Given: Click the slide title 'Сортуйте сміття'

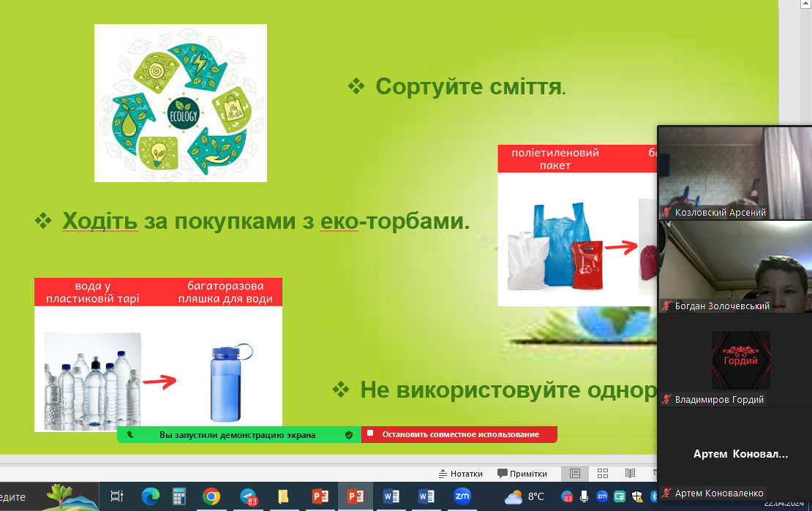Looking at the screenshot, I should tap(470, 86).
